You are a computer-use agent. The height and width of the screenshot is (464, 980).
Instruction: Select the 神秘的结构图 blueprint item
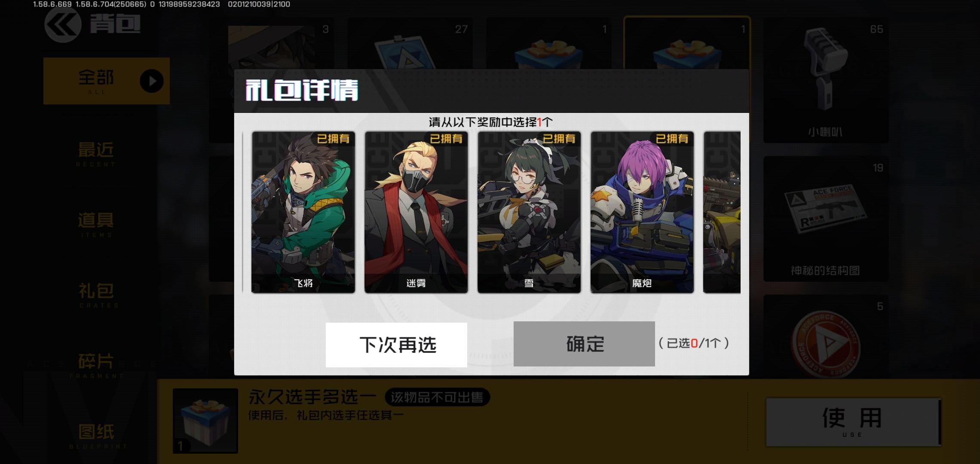click(x=826, y=219)
